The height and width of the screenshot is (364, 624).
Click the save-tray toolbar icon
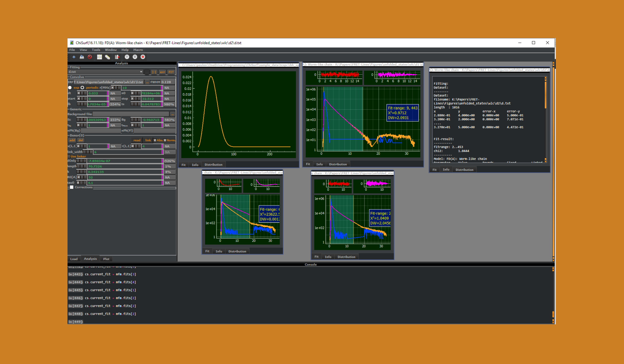(x=82, y=57)
